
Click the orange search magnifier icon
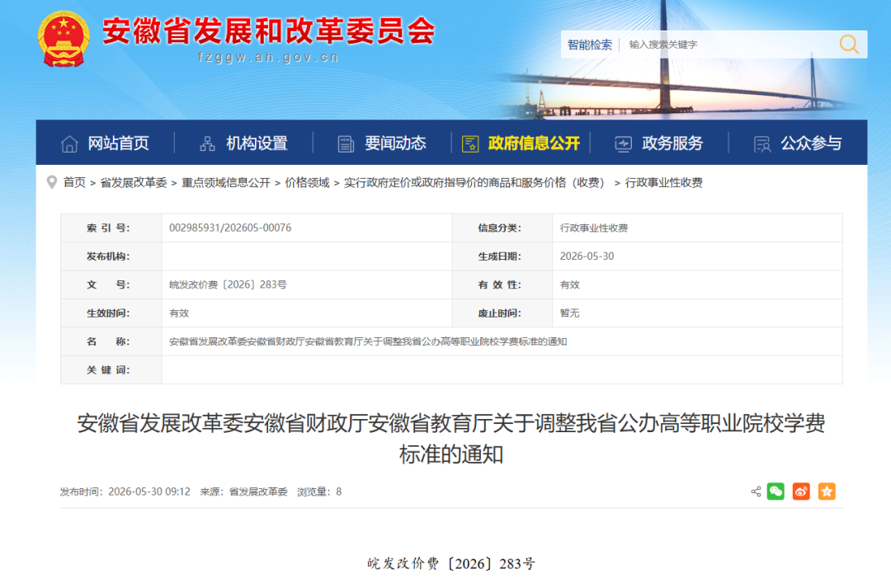pos(849,45)
